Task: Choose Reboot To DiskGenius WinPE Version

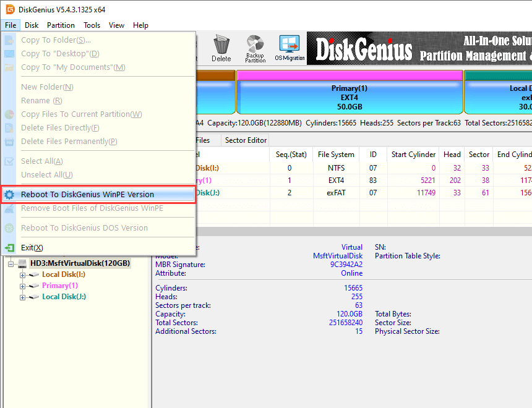Action: (x=87, y=194)
